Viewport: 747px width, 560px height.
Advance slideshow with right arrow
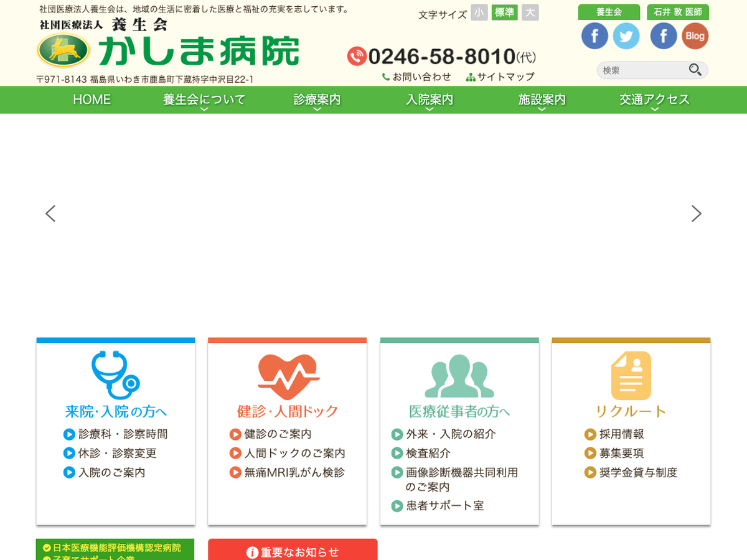(x=696, y=214)
